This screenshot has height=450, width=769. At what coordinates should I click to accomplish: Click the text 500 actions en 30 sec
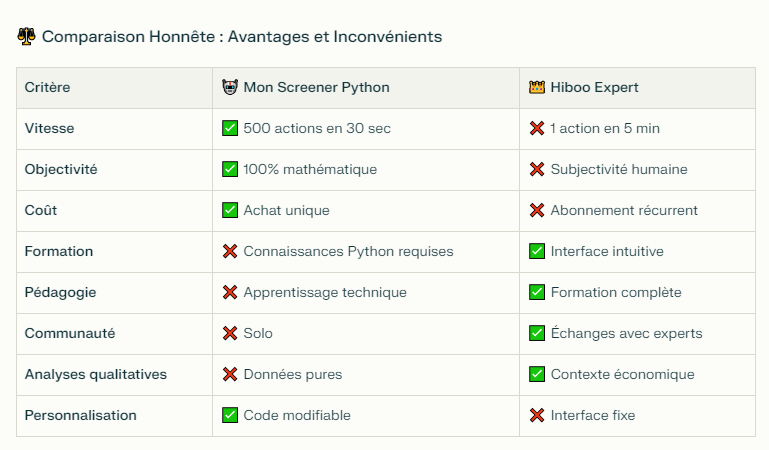(x=317, y=128)
